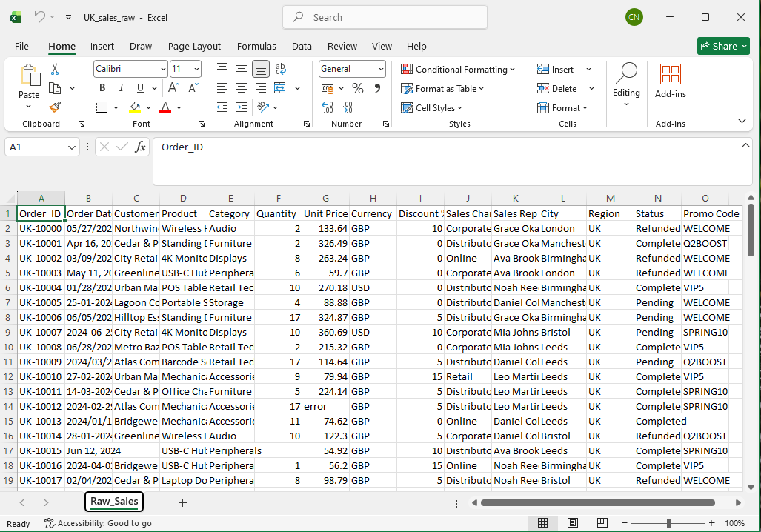Click the Insert Function fx icon
The width and height of the screenshot is (761, 532).
click(140, 147)
